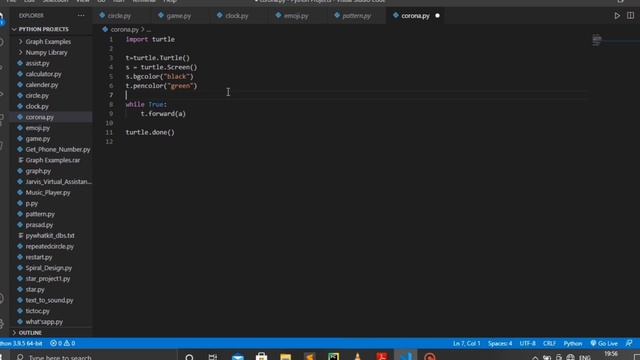The height and width of the screenshot is (360, 640).
Task: Select the corona.py editor tab
Action: point(415,16)
